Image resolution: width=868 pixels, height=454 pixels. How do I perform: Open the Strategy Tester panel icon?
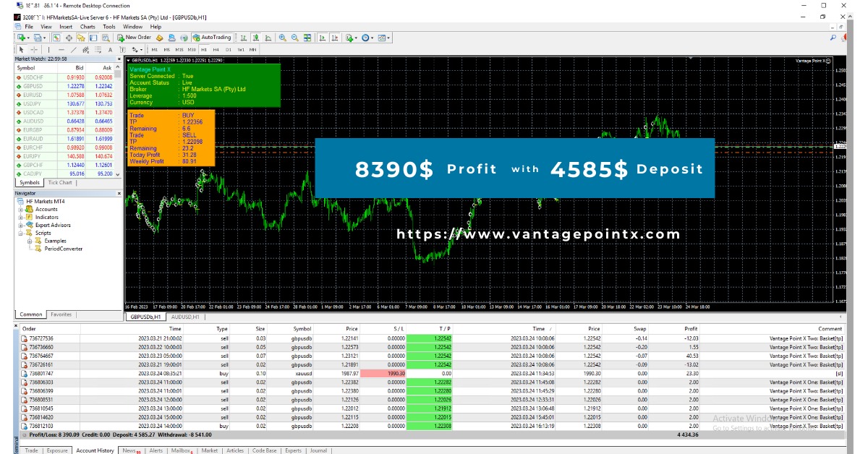click(x=105, y=37)
